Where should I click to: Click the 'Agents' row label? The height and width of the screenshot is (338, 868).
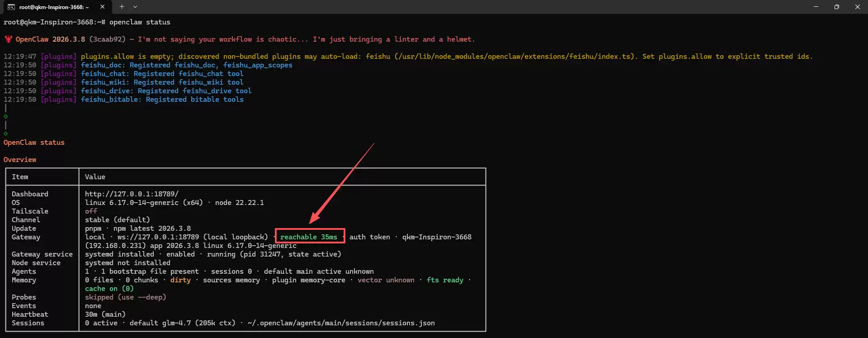click(24, 271)
